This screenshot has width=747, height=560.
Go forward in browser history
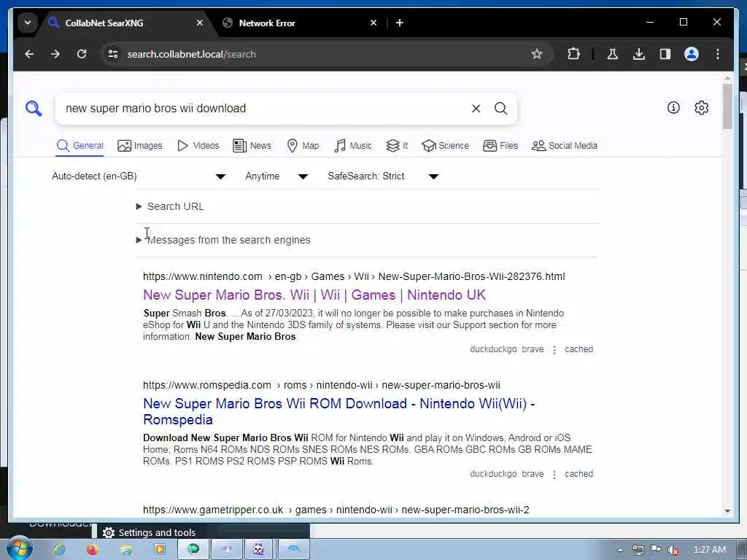[55, 54]
